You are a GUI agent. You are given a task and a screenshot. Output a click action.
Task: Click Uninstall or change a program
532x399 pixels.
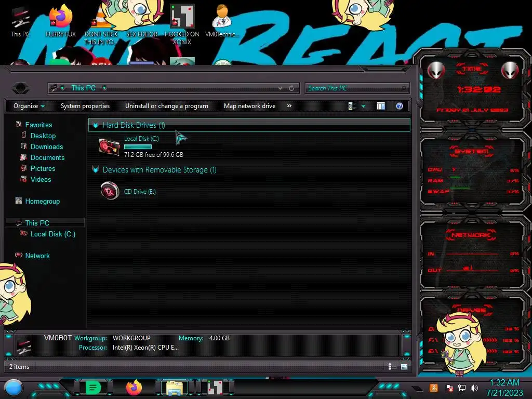tap(167, 106)
